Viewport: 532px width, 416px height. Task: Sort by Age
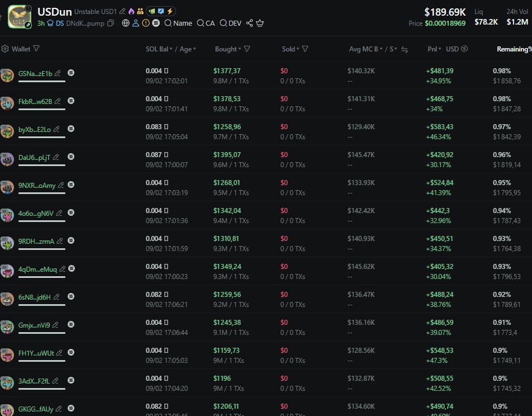pyautogui.click(x=188, y=49)
